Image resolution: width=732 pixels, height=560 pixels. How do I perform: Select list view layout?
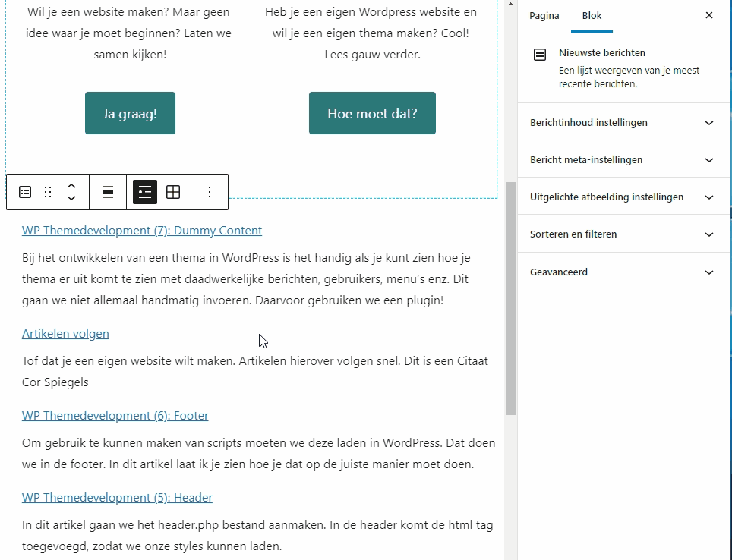point(145,192)
